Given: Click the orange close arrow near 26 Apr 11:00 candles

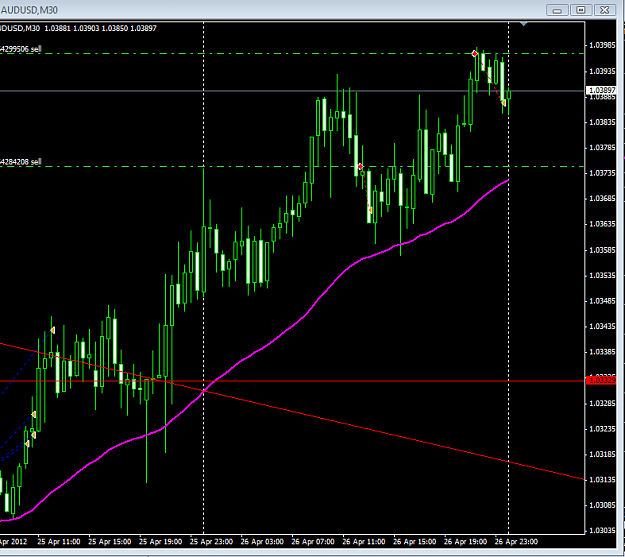Looking at the screenshot, I should 370,210.
